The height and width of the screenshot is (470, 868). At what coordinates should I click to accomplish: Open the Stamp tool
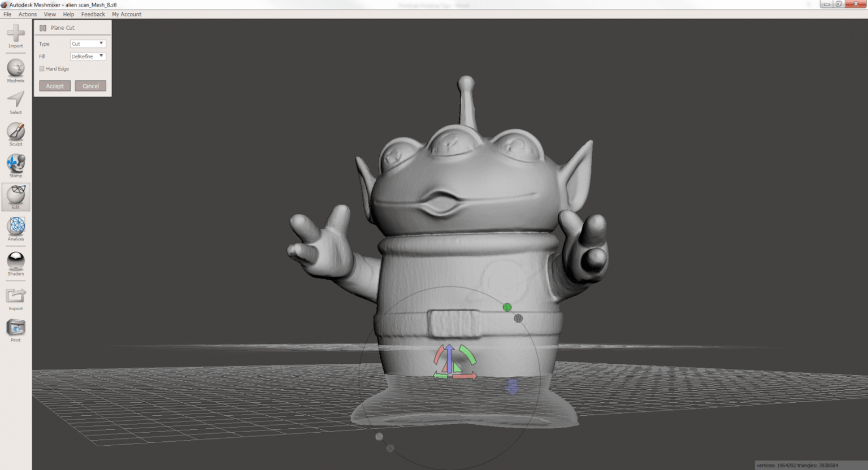(x=16, y=166)
